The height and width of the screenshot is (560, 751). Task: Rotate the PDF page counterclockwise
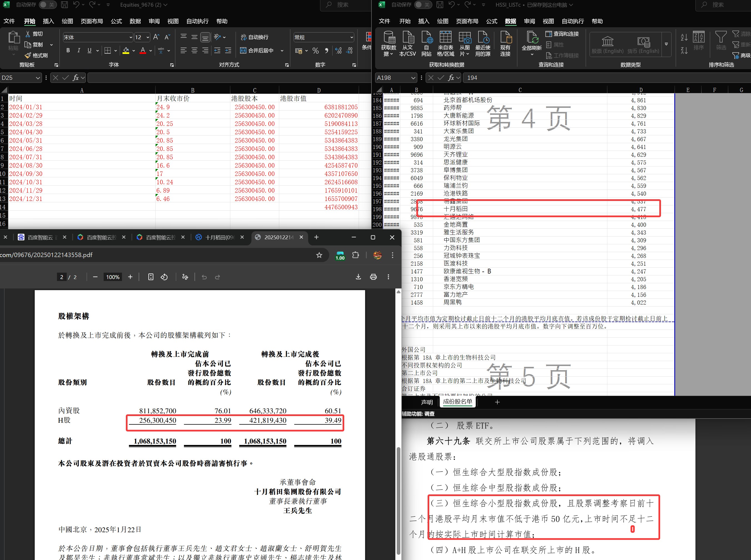pos(164,277)
